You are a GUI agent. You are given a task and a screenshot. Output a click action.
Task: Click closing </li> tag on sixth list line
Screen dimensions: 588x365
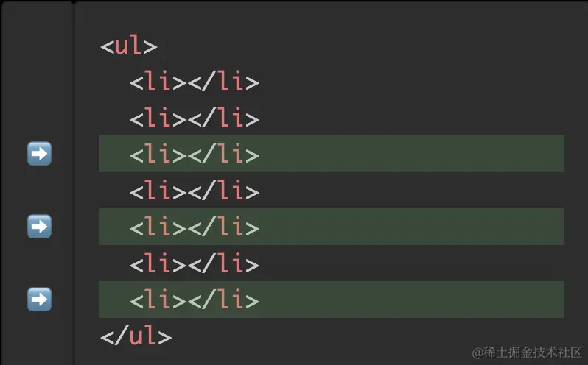223,263
